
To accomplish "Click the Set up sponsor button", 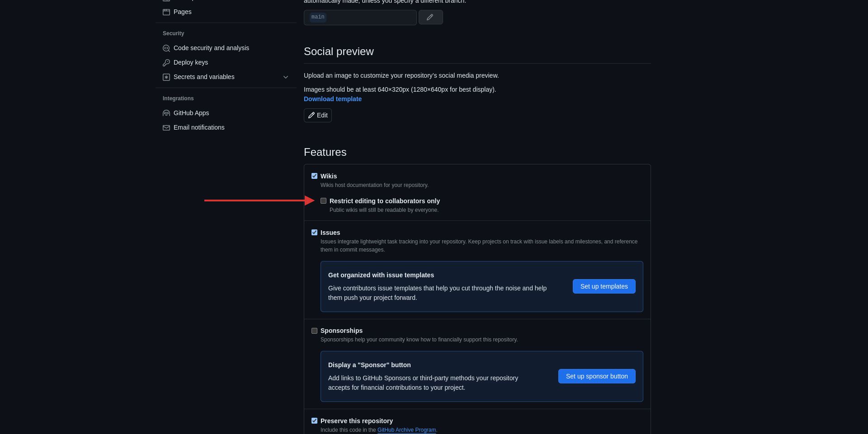I will coord(597,376).
